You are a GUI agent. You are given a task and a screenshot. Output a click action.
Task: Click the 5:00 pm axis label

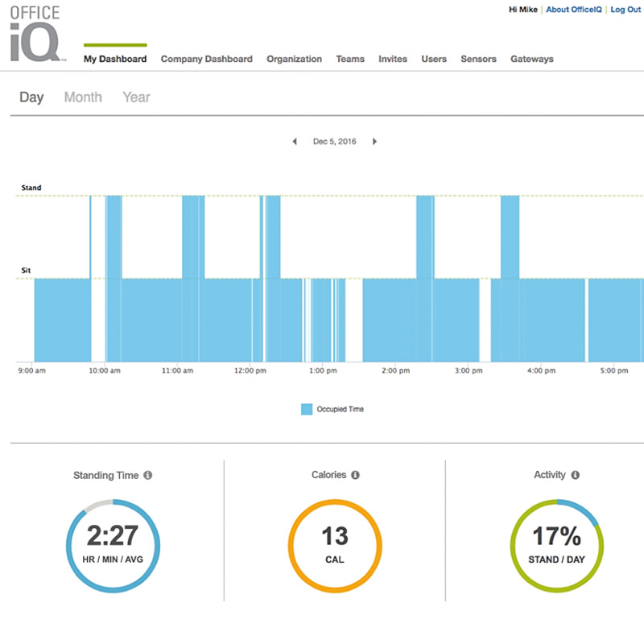pyautogui.click(x=614, y=371)
